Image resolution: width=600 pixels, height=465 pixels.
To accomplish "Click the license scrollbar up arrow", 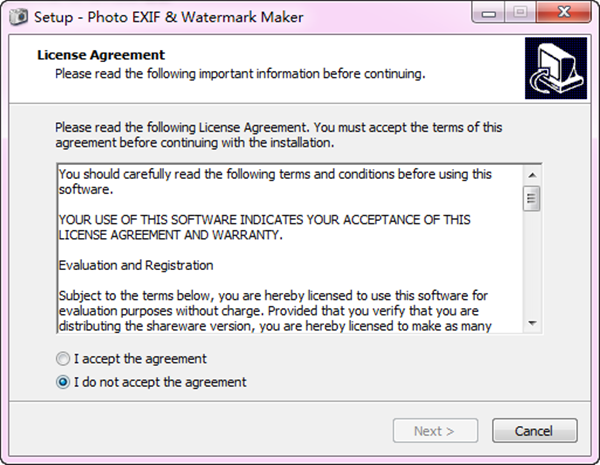I will click(x=533, y=172).
